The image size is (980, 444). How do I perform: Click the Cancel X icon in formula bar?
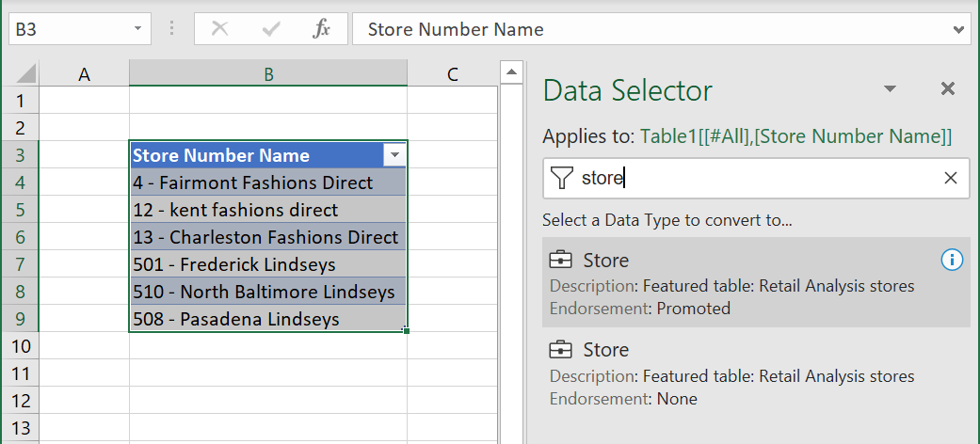click(x=220, y=29)
